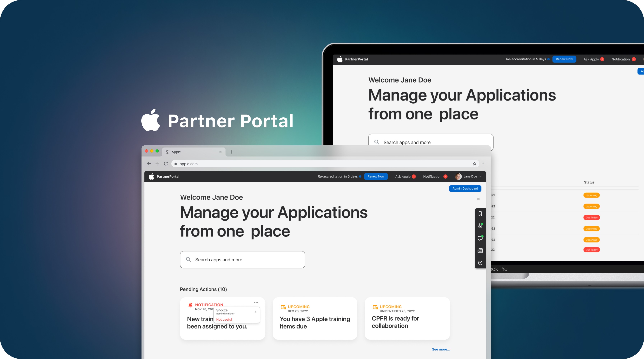Viewport: 644px width, 359px height.
Task: Open the chat bubble icon in the side toolbar
Action: (x=480, y=238)
